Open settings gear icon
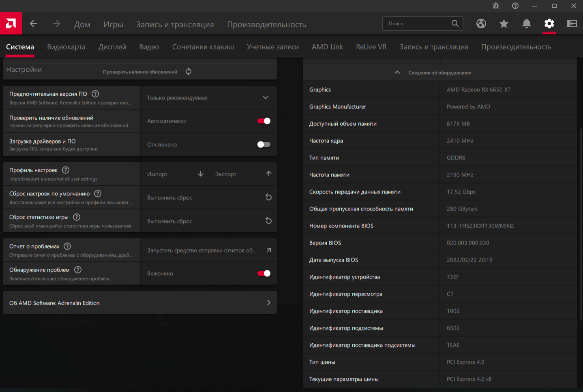 tap(549, 24)
